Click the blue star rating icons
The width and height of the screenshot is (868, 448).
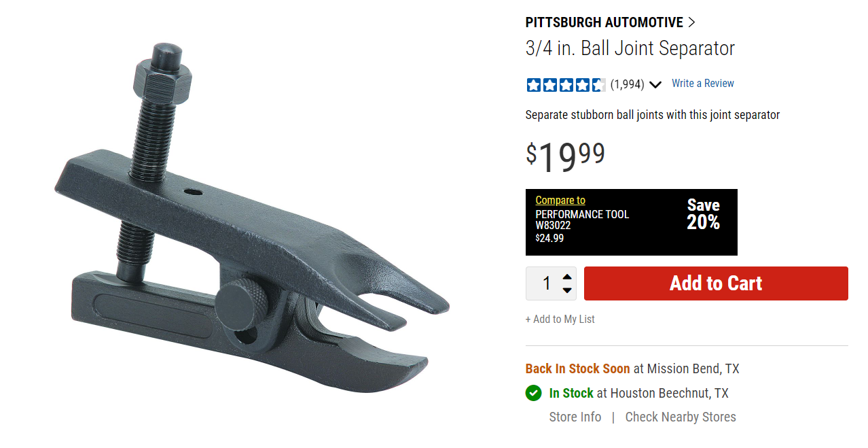[x=566, y=85]
